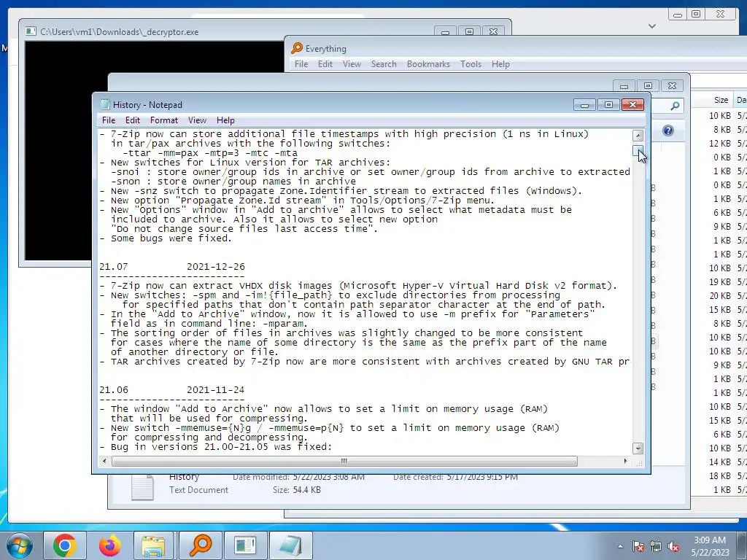Click the Everything magnifier icon in title bar
This screenshot has width=747, height=560.
click(x=297, y=48)
